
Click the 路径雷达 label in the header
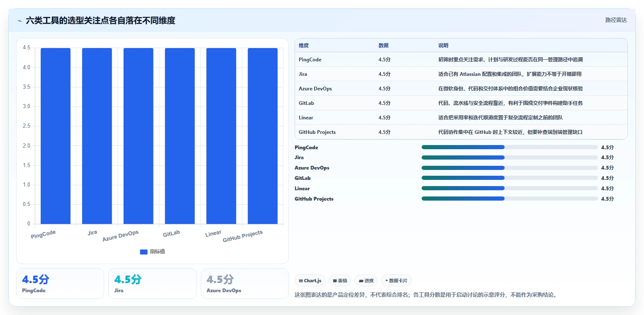pos(616,20)
